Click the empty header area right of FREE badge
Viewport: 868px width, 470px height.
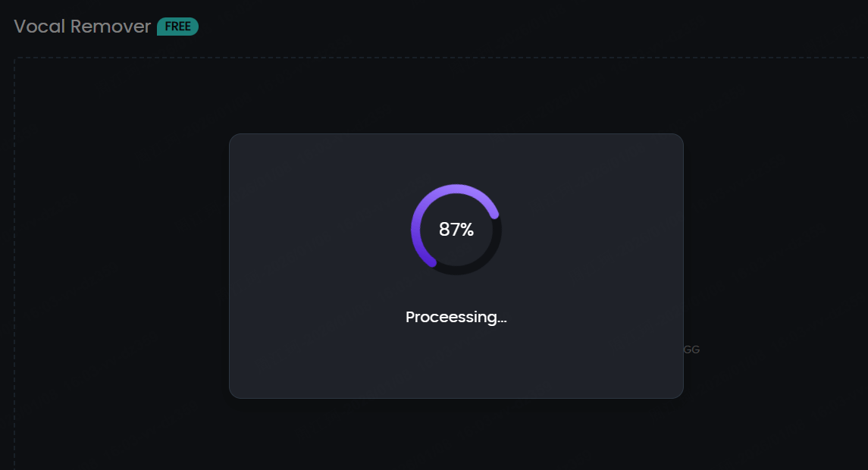pyautogui.click(x=531, y=27)
